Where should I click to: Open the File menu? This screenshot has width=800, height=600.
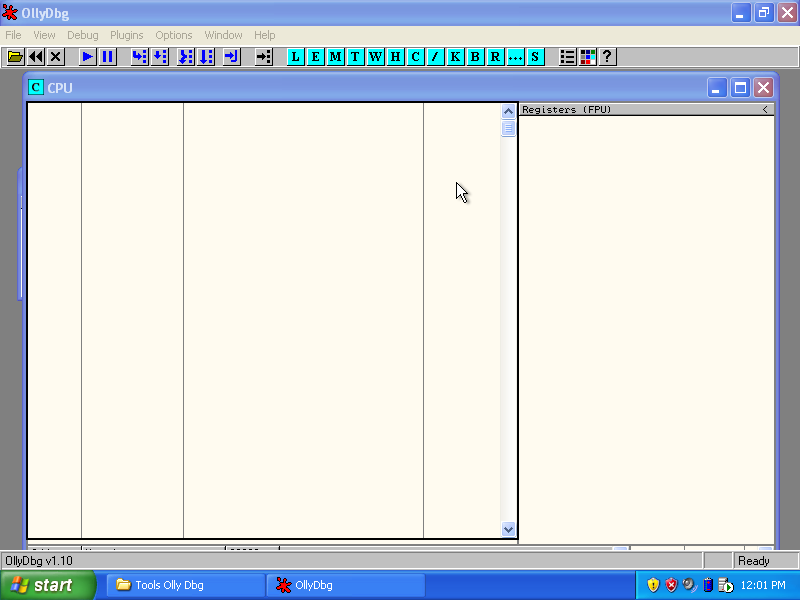(13, 35)
